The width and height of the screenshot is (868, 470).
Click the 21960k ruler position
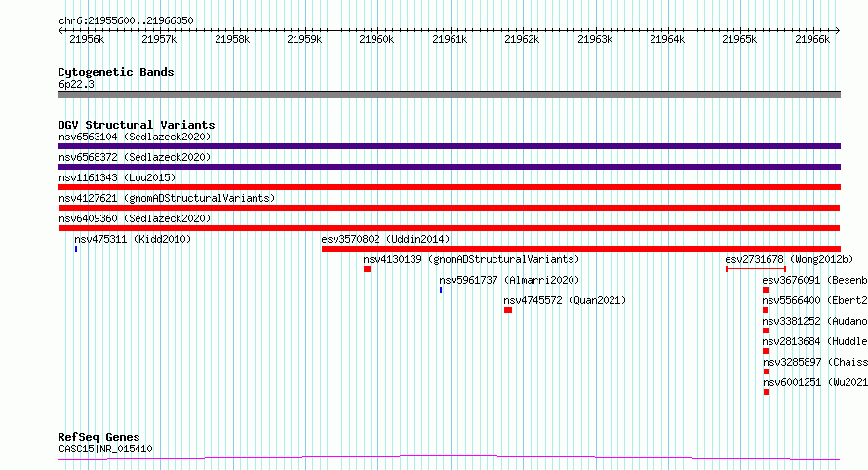[377, 39]
